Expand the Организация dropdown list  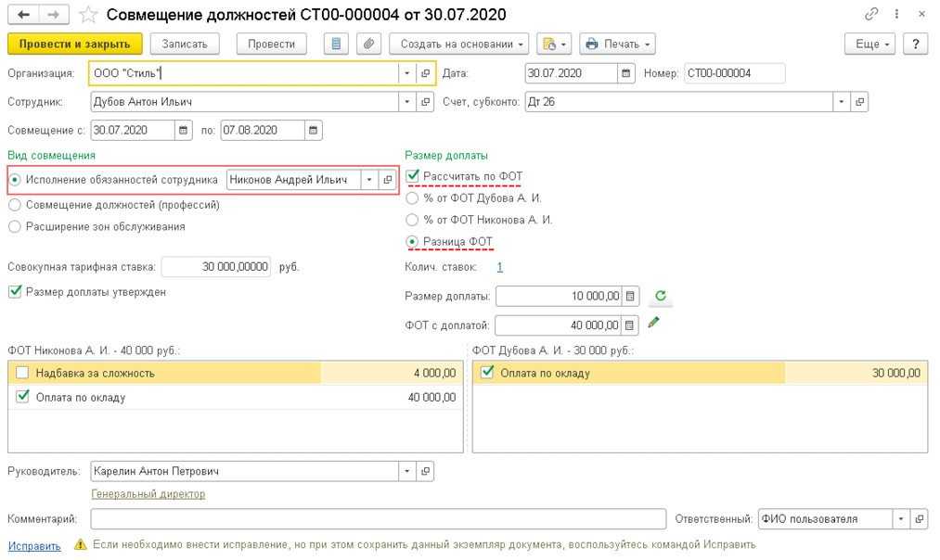[x=407, y=73]
